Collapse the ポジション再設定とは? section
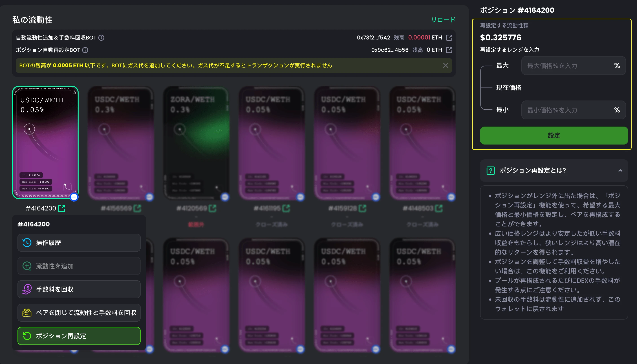The height and width of the screenshot is (364, 637). pos(620,171)
